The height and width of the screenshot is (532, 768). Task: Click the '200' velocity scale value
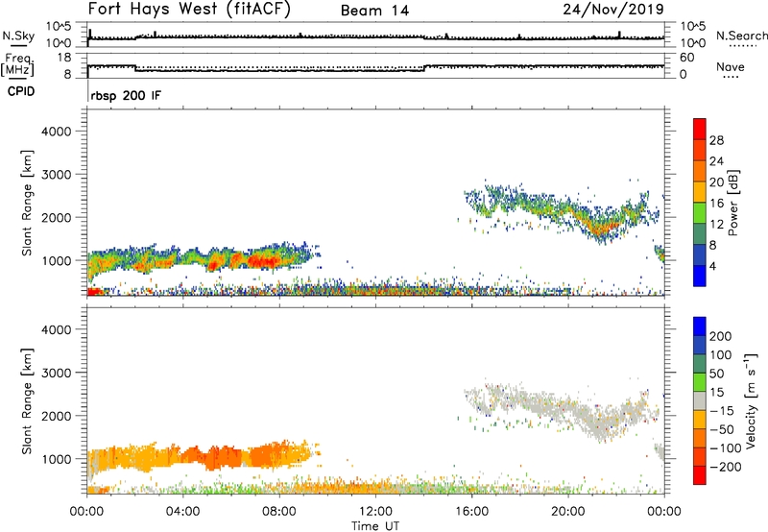721,336
